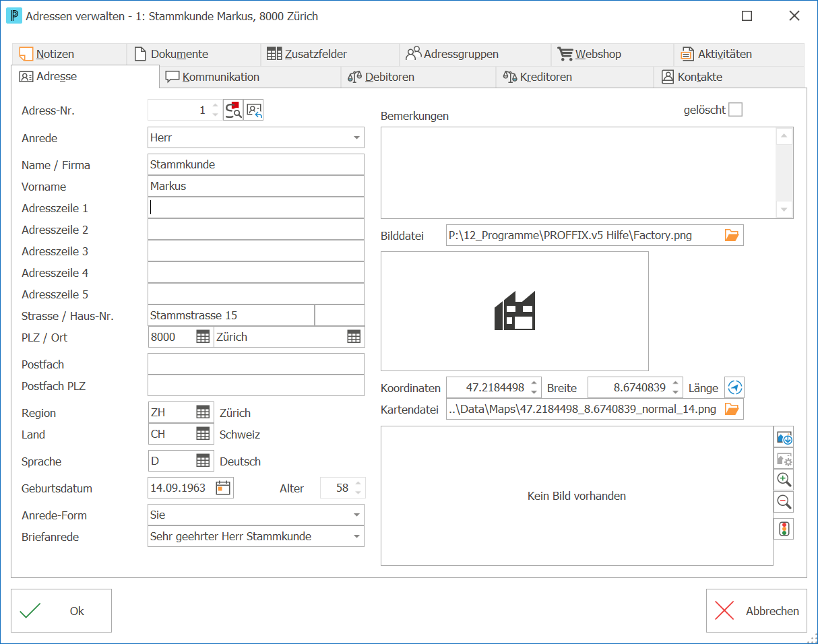This screenshot has height=644, width=818.
Task: Browse for the Bilddatei image file
Action: coord(732,235)
